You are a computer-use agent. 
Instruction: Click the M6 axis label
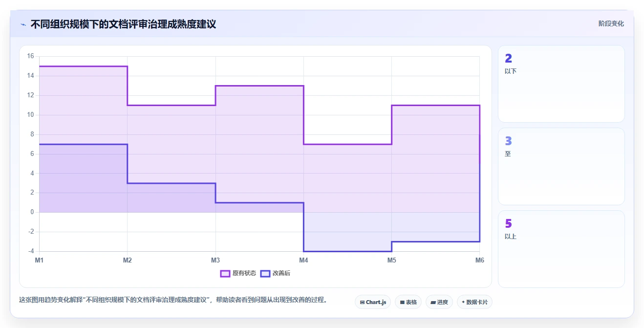coord(480,260)
